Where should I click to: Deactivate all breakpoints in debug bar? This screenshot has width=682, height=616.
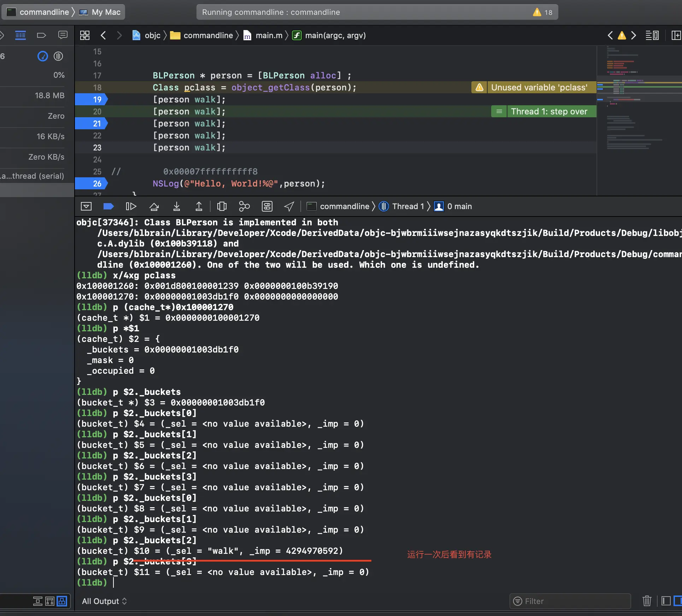(x=108, y=206)
